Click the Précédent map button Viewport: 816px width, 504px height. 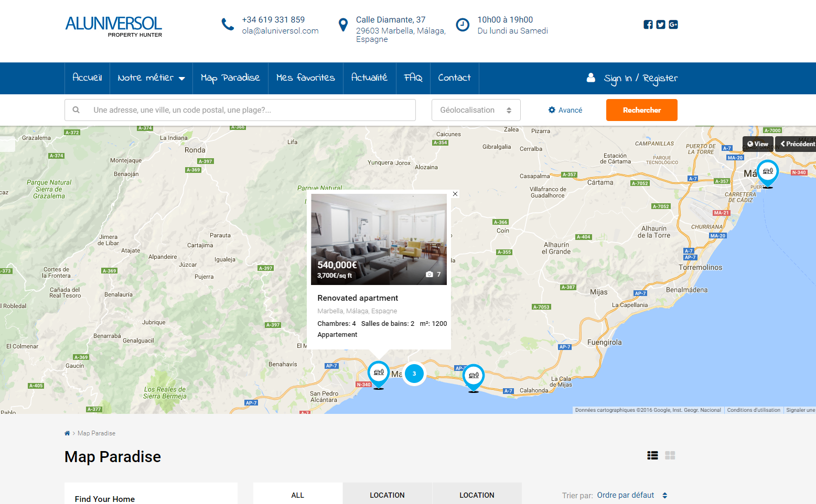(x=796, y=144)
